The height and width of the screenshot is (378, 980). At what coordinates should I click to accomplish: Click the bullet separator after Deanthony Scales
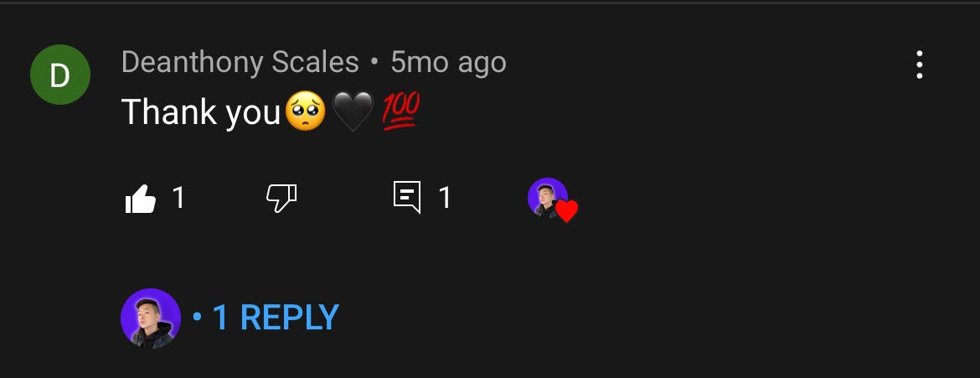pos(374,63)
